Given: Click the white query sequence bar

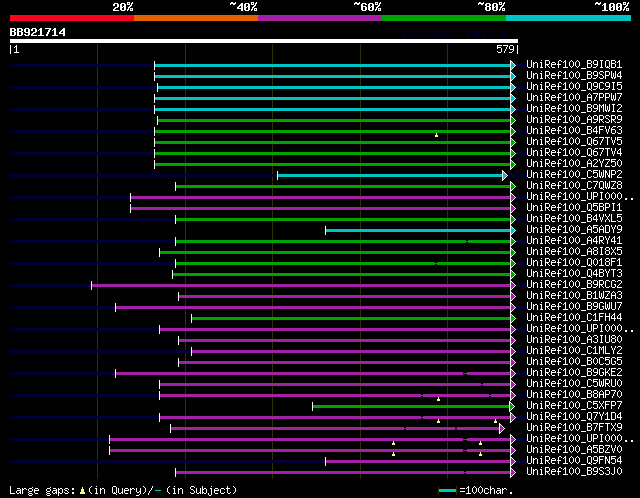Looking at the screenshot, I should pyautogui.click(x=264, y=41).
